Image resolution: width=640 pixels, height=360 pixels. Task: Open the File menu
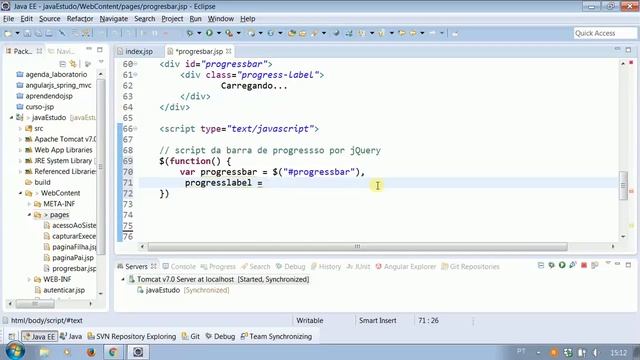coord(9,19)
